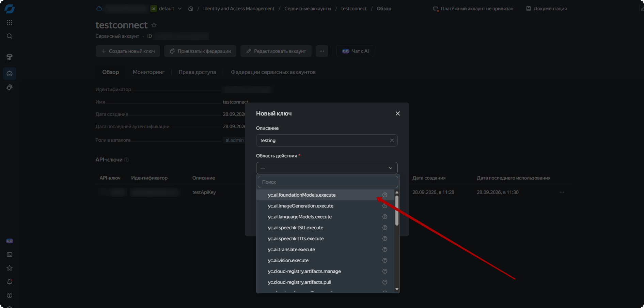Click the Дата последнего использования column header
Image resolution: width=644 pixels, height=308 pixels.
(514, 178)
